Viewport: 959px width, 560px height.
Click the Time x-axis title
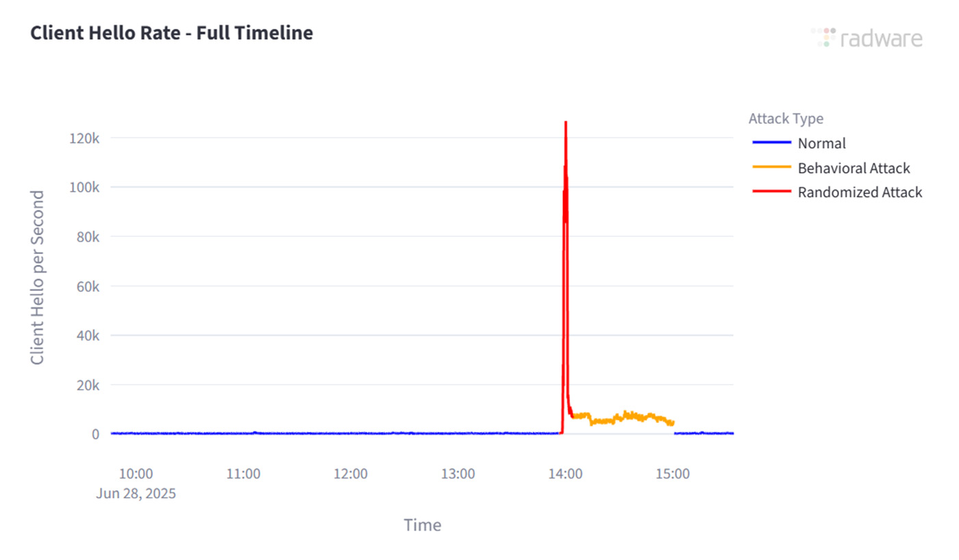[x=422, y=525]
